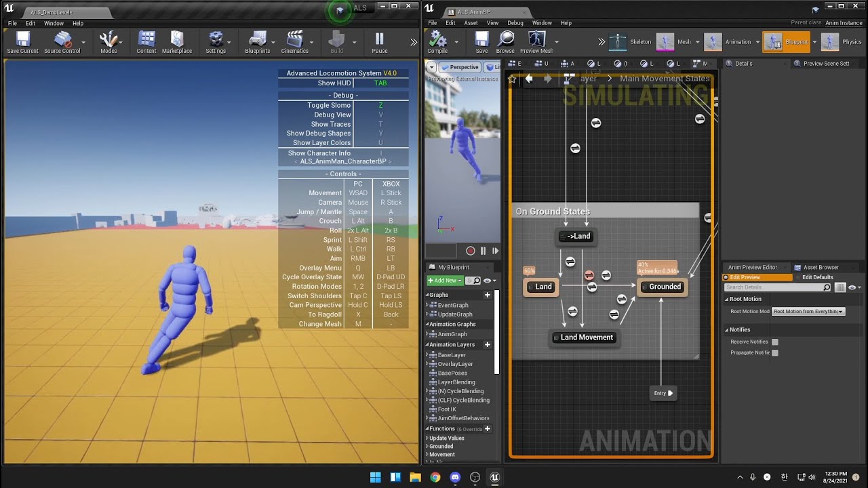Select the Land Movement state node
Image resolution: width=868 pixels, height=488 pixels.
583,338
